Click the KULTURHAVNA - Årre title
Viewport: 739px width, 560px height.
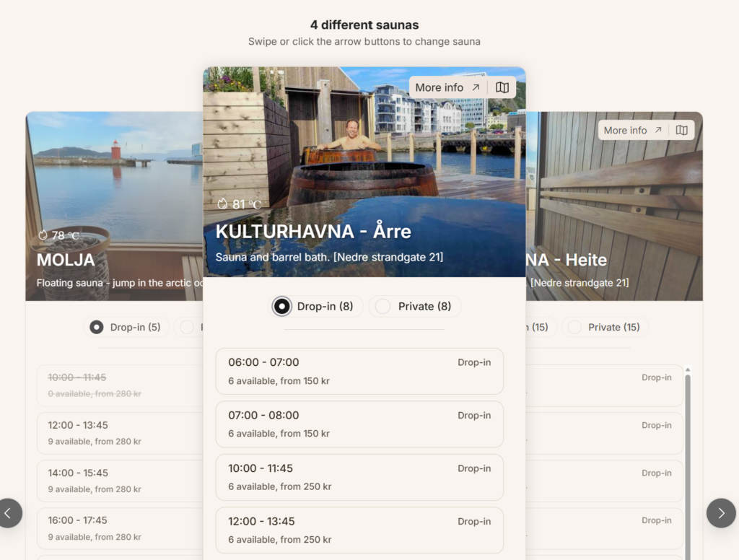(313, 232)
